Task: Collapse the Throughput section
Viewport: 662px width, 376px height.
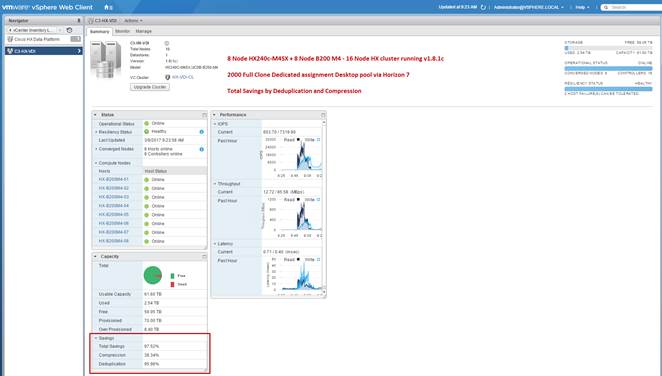Action: point(215,184)
